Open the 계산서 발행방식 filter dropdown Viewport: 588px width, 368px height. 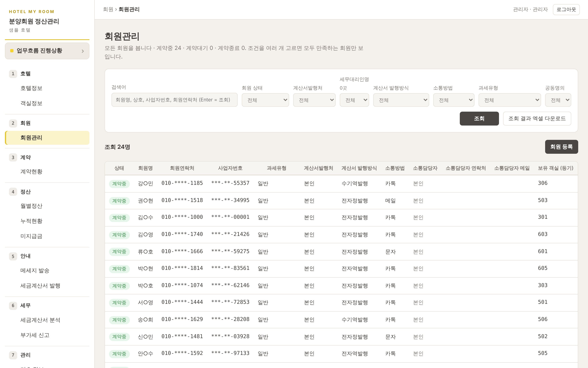(401, 100)
